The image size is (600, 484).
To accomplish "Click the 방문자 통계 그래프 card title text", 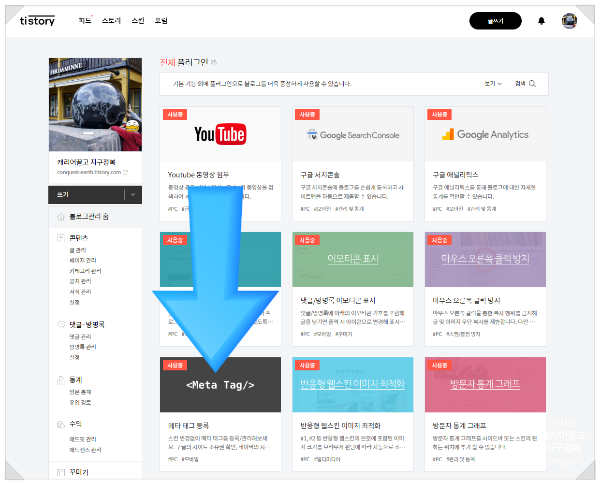I will pyautogui.click(x=459, y=425).
